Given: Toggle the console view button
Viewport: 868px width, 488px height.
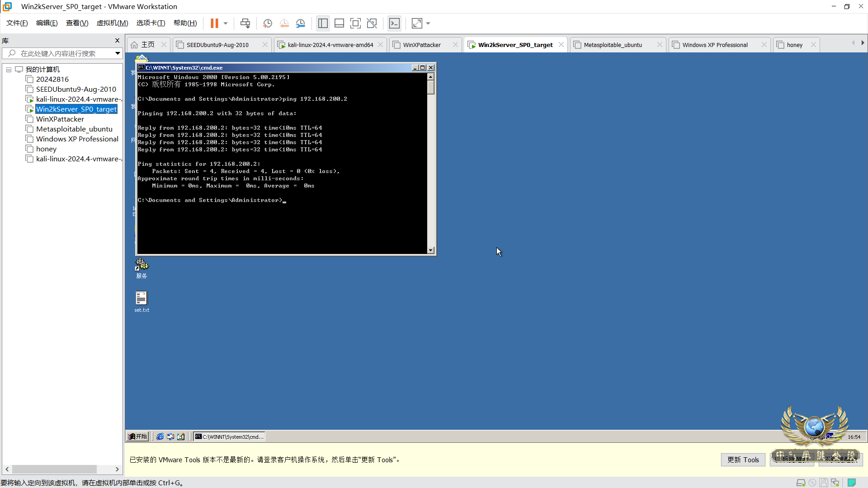Looking at the screenshot, I should pos(394,23).
